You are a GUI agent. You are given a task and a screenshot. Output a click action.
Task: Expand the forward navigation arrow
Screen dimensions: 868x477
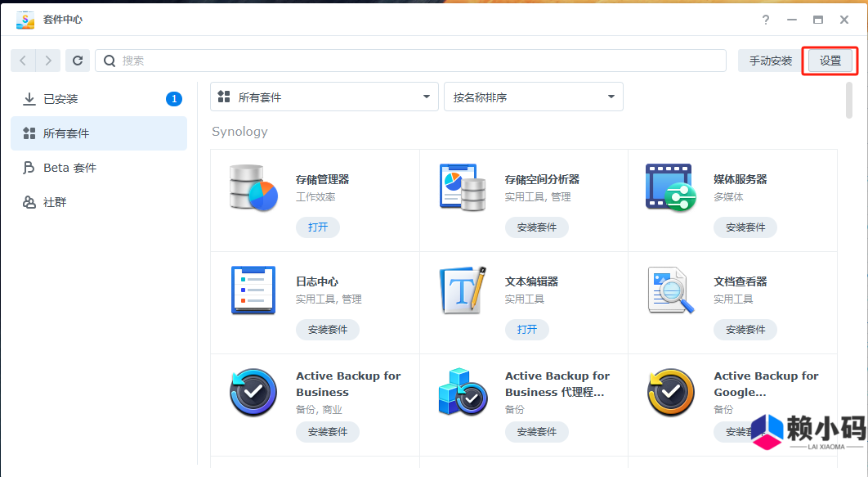click(48, 60)
